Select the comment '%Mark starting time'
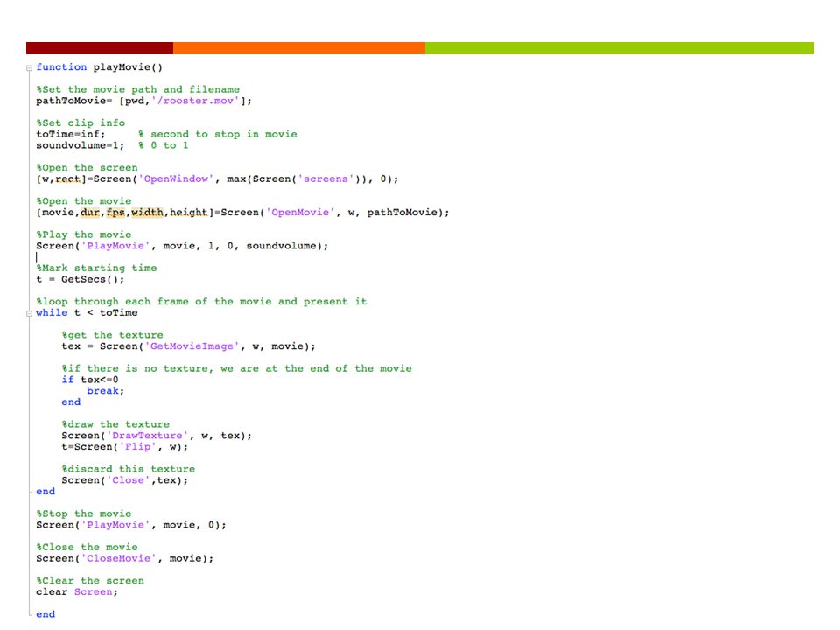Image resolution: width=840 pixels, height=630 pixels. (x=96, y=269)
